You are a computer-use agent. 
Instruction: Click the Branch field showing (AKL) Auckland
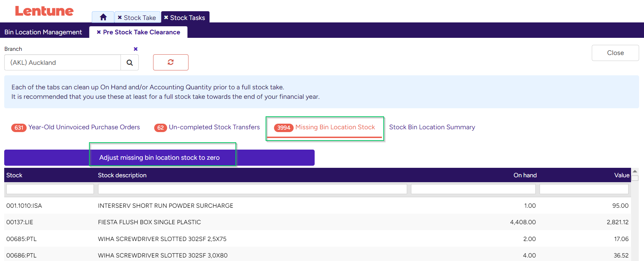(x=62, y=62)
